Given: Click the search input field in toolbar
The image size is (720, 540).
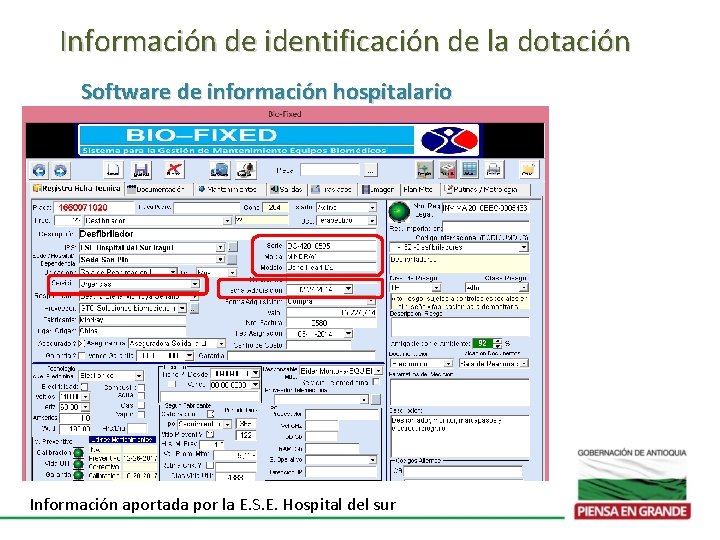Looking at the screenshot, I should [330, 170].
